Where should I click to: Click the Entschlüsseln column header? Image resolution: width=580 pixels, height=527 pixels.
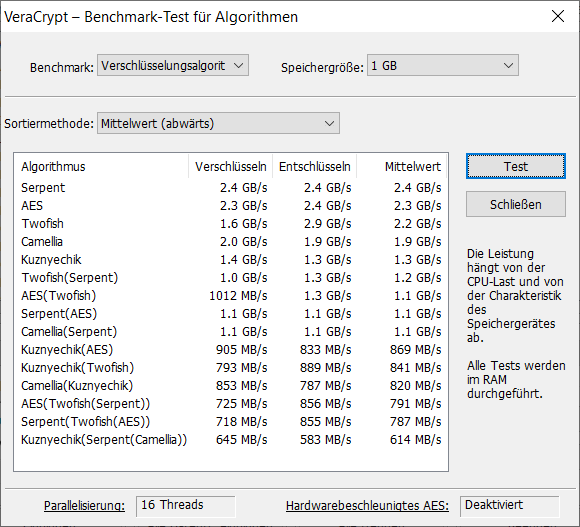tap(314, 166)
